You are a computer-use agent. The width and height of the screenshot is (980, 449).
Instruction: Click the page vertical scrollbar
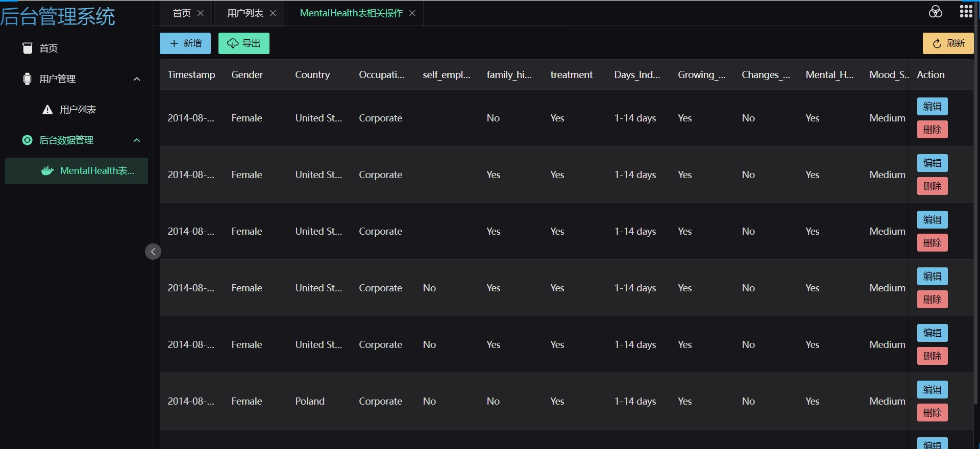point(977,204)
